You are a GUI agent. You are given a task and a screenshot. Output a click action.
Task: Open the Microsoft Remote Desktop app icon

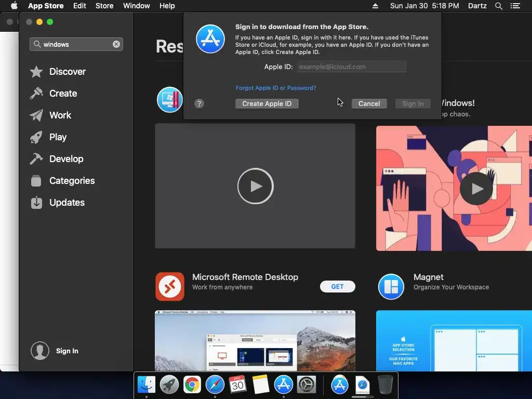click(x=170, y=286)
